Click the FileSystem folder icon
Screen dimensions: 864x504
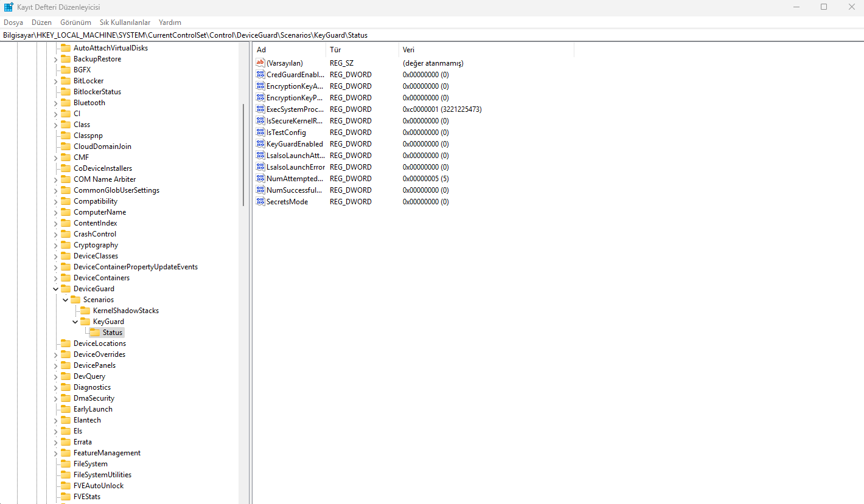click(x=66, y=464)
